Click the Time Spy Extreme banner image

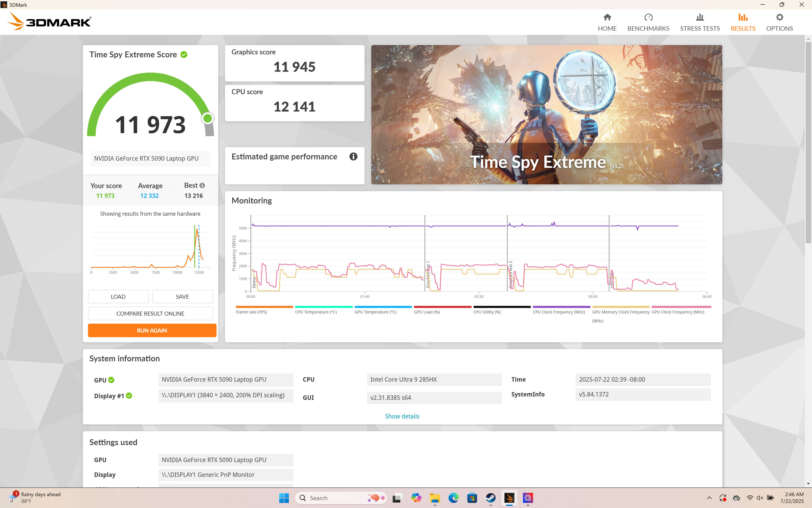tap(546, 115)
